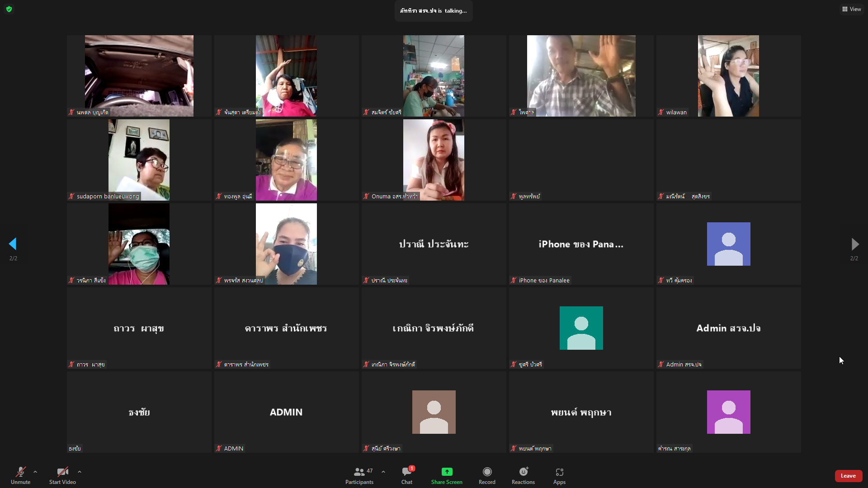Open the View layout menu
The height and width of the screenshot is (488, 868).
pyautogui.click(x=851, y=9)
